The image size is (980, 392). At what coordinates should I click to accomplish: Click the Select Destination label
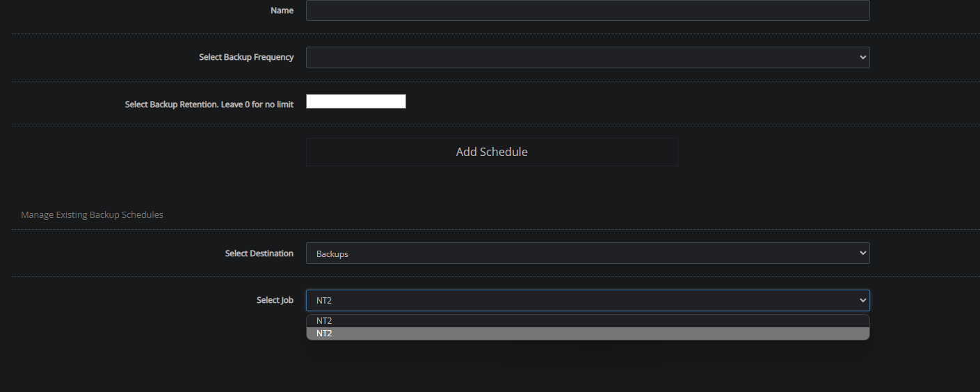(x=259, y=253)
